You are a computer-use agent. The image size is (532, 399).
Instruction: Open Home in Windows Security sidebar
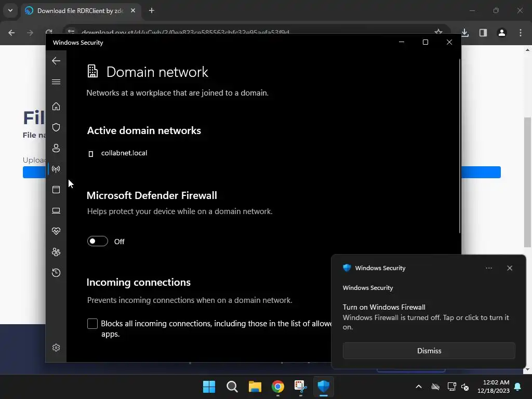[56, 107]
